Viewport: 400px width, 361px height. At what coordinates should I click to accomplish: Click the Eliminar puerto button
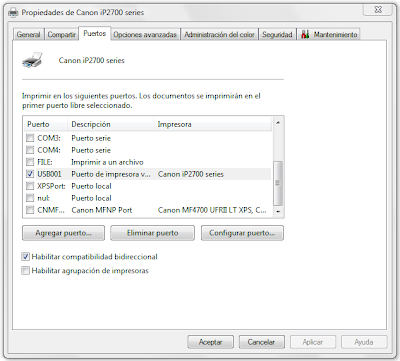tap(152, 233)
